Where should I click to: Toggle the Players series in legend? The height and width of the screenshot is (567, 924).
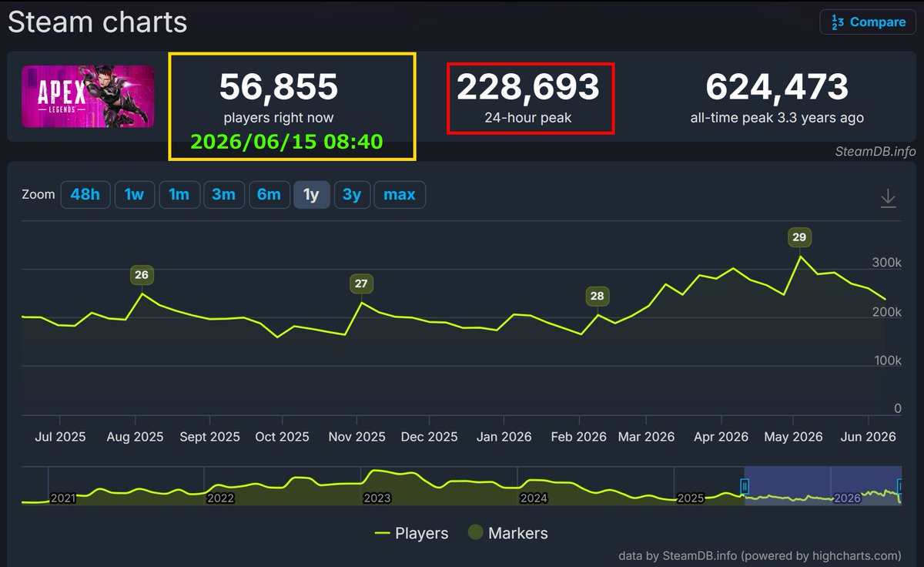411,533
